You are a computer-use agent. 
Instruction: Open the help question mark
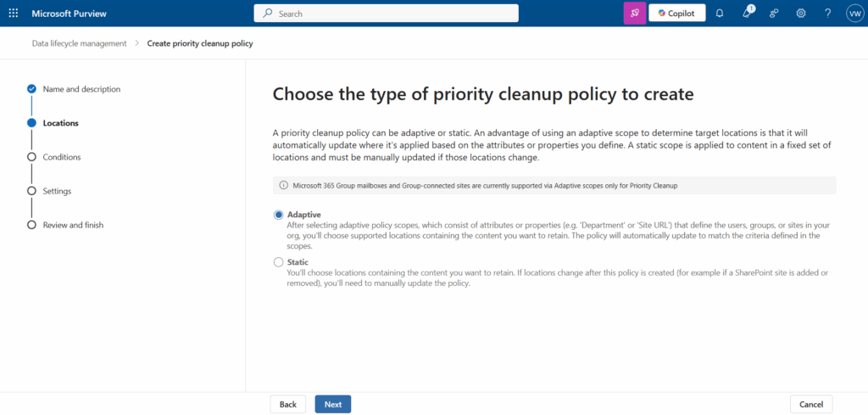coord(827,14)
